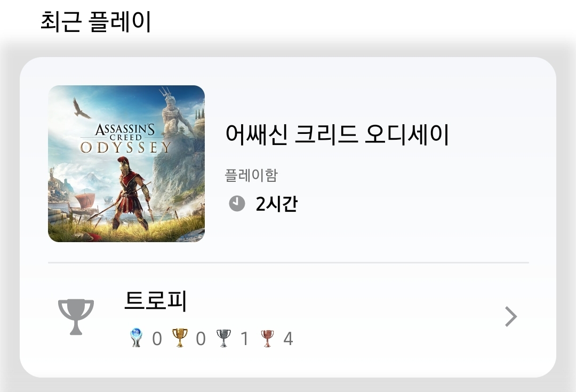Image resolution: width=576 pixels, height=392 pixels.
Task: Click the silver trophy count 1
Action: [244, 339]
